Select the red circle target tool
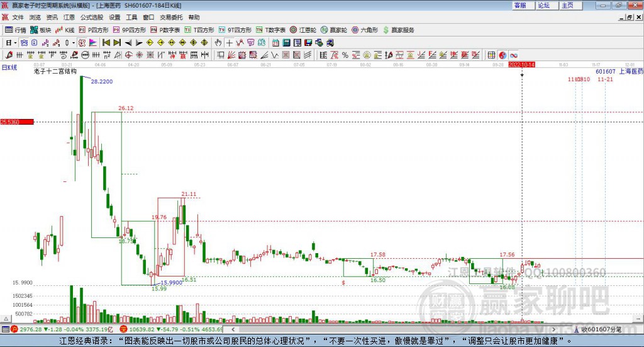The image size is (644, 347). [128, 55]
